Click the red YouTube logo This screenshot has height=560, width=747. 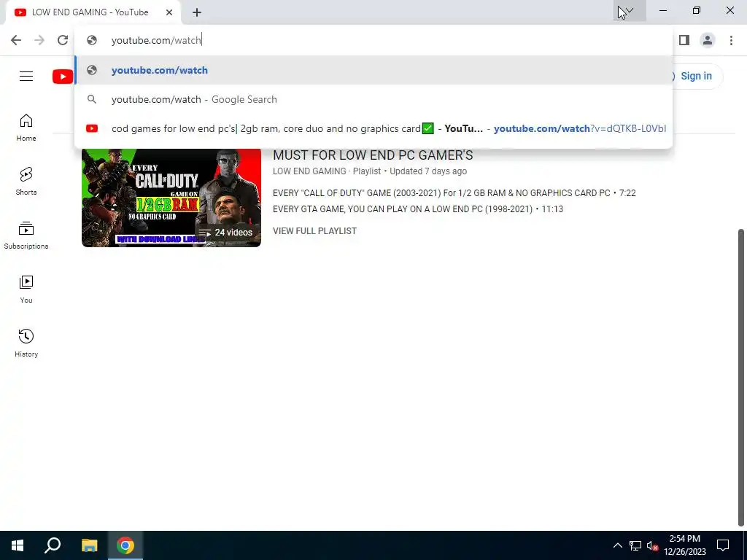click(x=63, y=76)
